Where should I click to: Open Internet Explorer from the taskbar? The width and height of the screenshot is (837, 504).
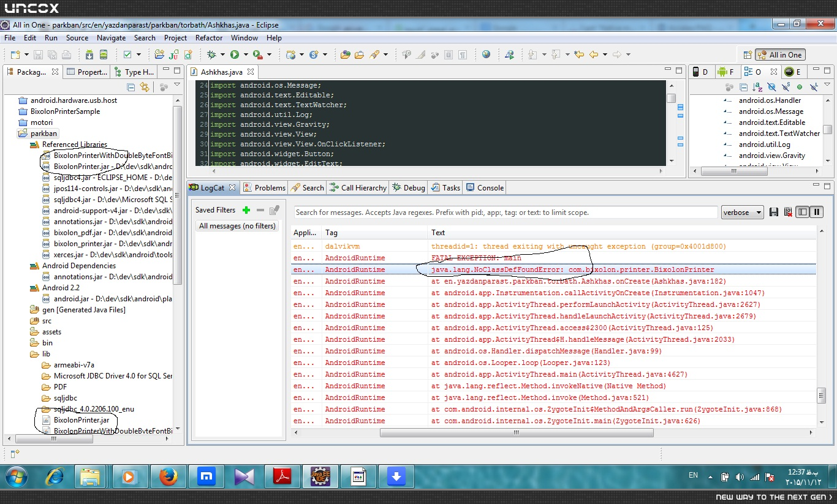54,476
